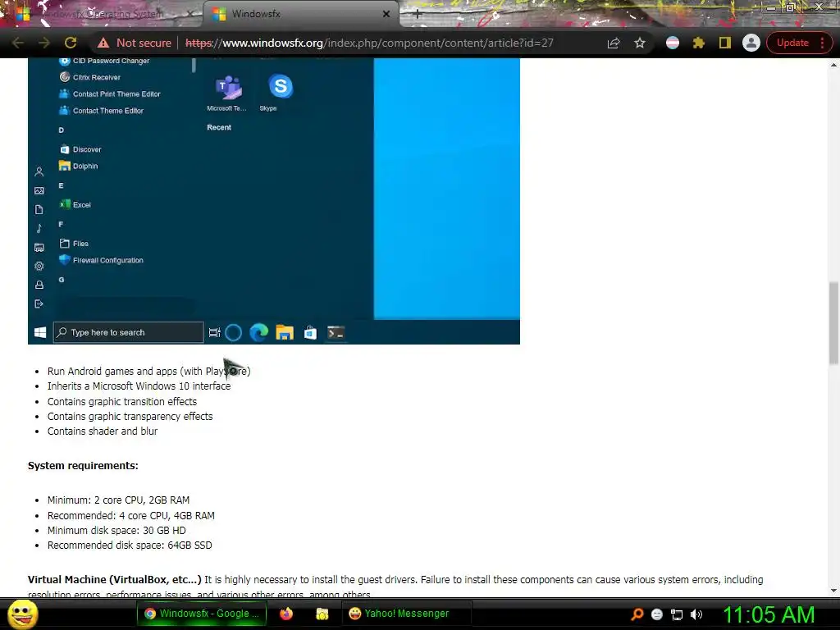This screenshot has height=630, width=840.
Task: Click the music note icon in start sidebar
Action: point(39,229)
